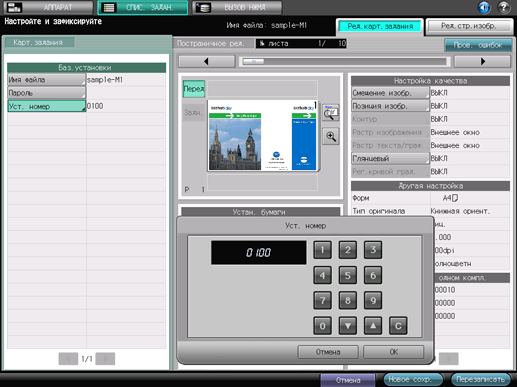Open the АППАРАТ machine screen
Viewport: 517px width, 387px height.
pos(48,7)
